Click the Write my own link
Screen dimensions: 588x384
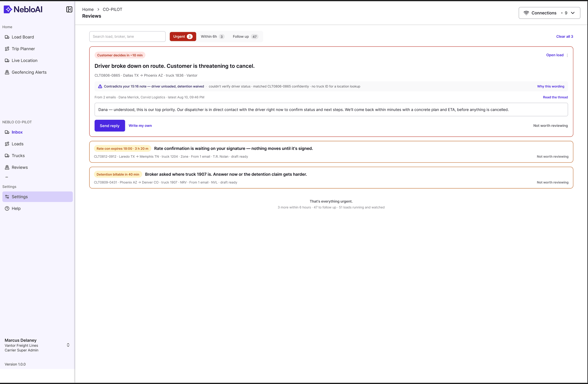click(x=140, y=126)
